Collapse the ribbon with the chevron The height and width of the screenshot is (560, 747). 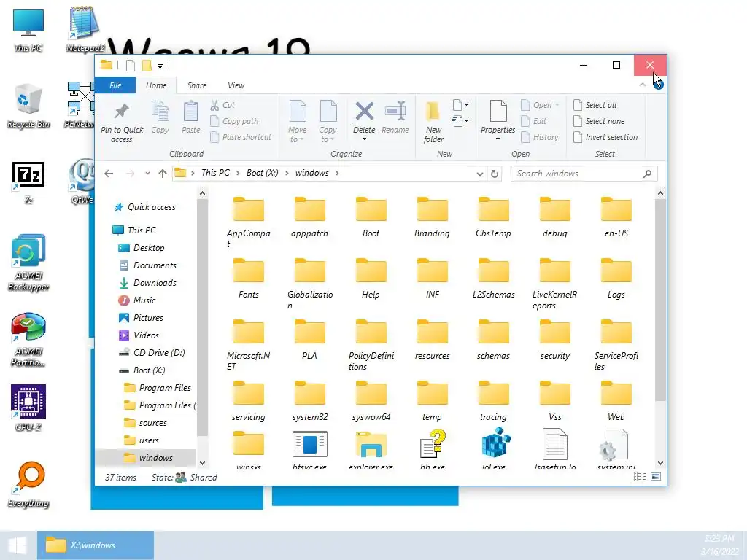tap(642, 85)
